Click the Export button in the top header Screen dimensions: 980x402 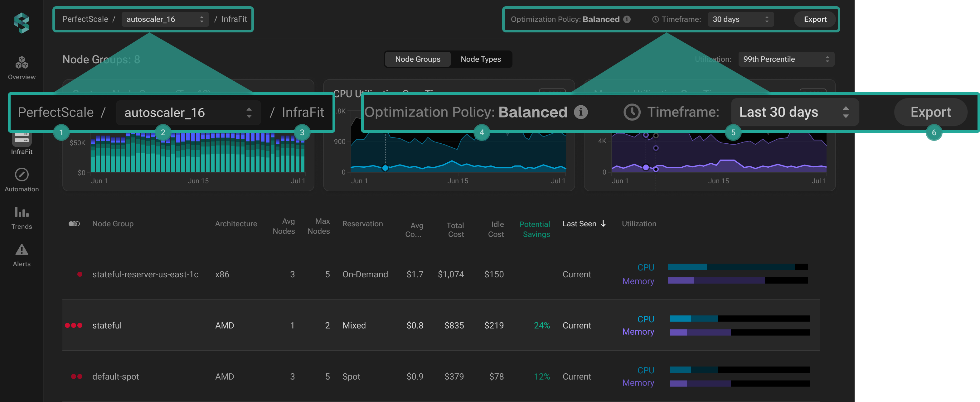click(x=815, y=19)
